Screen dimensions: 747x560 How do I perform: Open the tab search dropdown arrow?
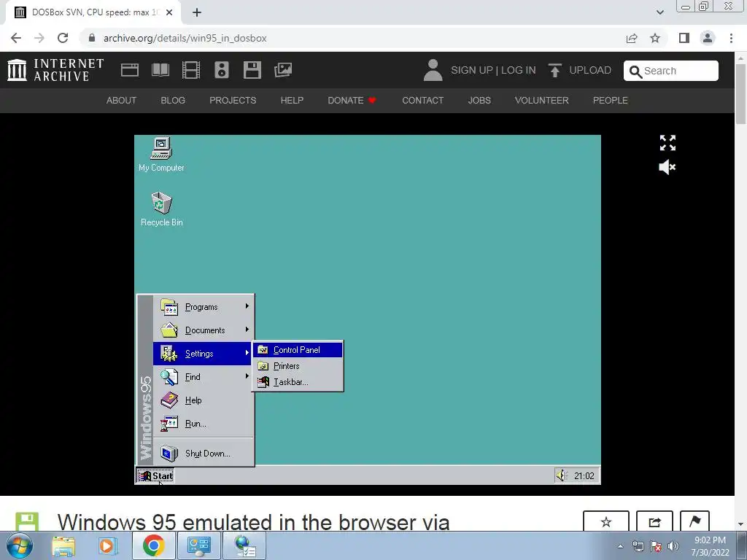(659, 12)
